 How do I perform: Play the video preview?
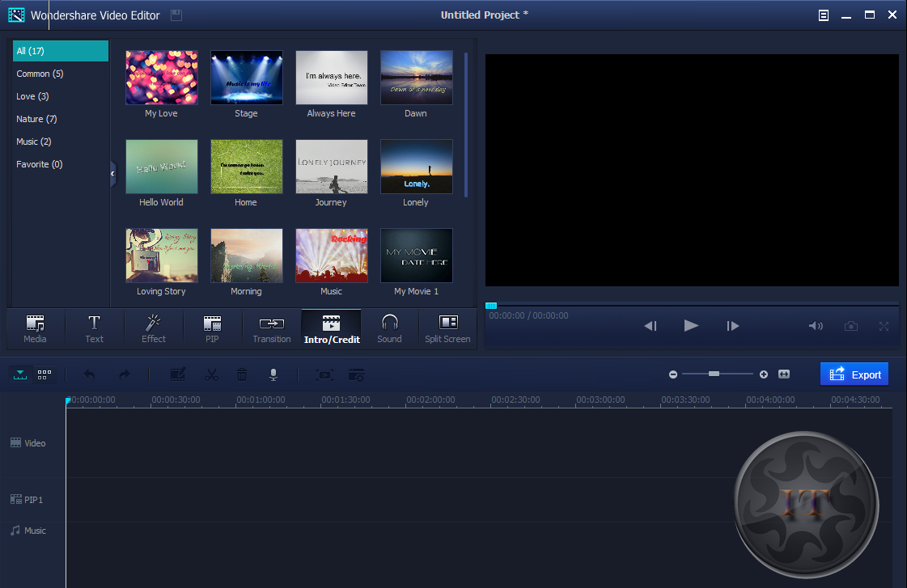(691, 325)
